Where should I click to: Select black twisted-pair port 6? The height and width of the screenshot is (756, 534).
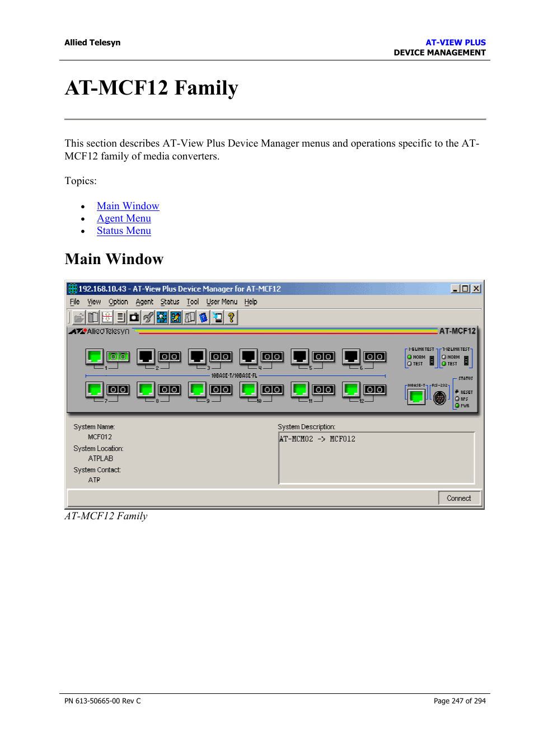(x=352, y=356)
